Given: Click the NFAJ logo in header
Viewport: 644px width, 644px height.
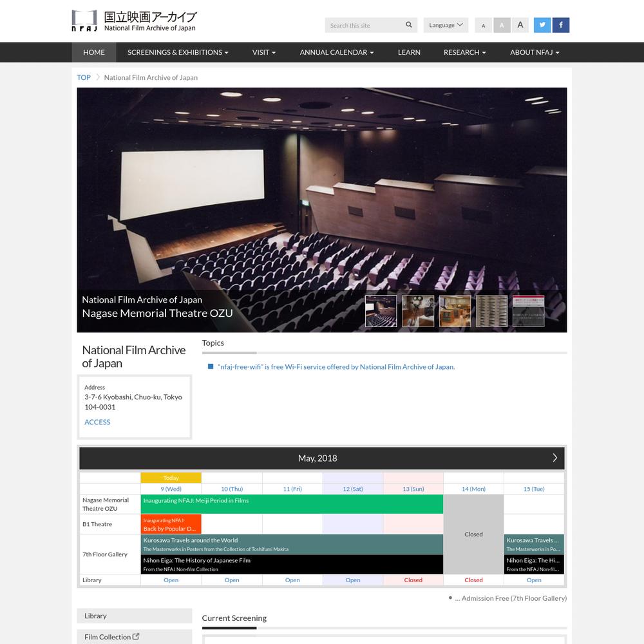Looking at the screenshot, I should point(135,21).
